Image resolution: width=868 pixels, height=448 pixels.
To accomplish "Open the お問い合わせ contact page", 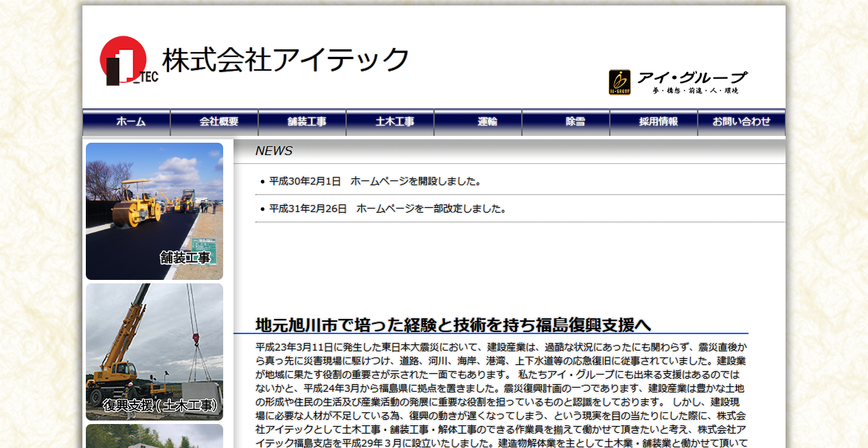I will pos(743,121).
